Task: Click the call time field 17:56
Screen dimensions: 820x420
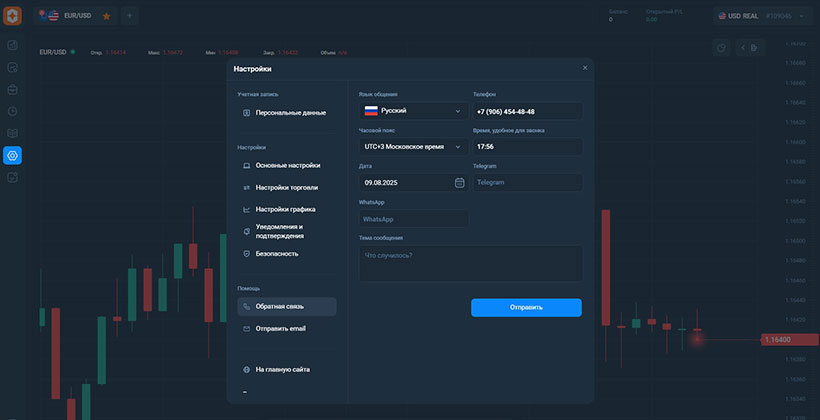Action: [528, 147]
